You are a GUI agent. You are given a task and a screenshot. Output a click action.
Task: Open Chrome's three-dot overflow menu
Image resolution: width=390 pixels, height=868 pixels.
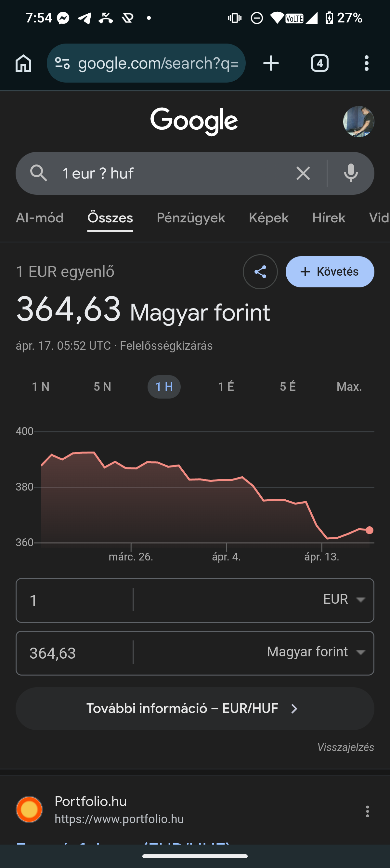(x=366, y=63)
